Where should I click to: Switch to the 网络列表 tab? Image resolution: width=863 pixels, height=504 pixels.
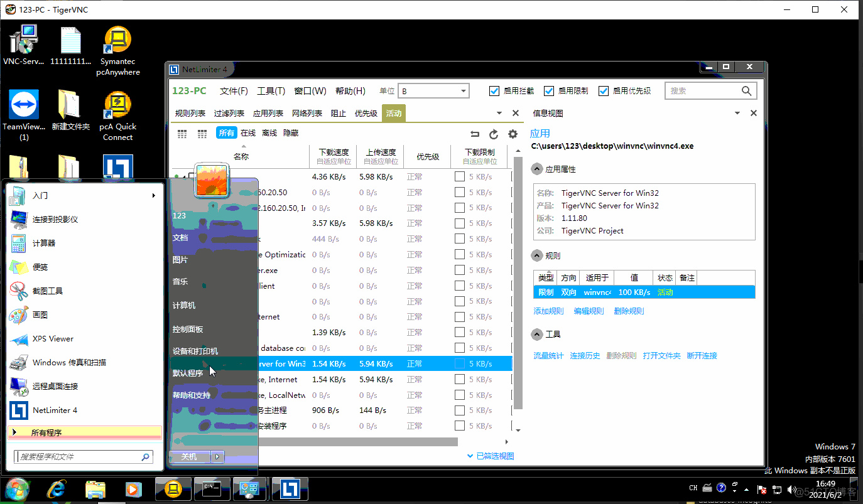point(307,114)
